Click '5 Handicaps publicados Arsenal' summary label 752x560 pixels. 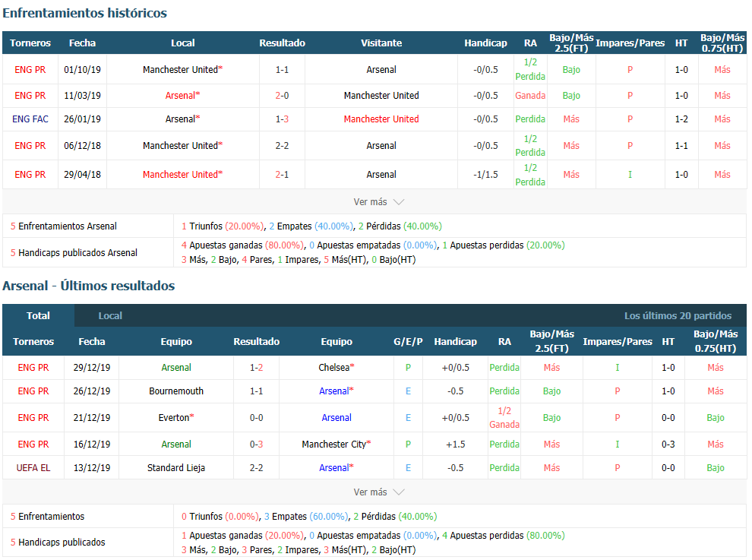74,253
